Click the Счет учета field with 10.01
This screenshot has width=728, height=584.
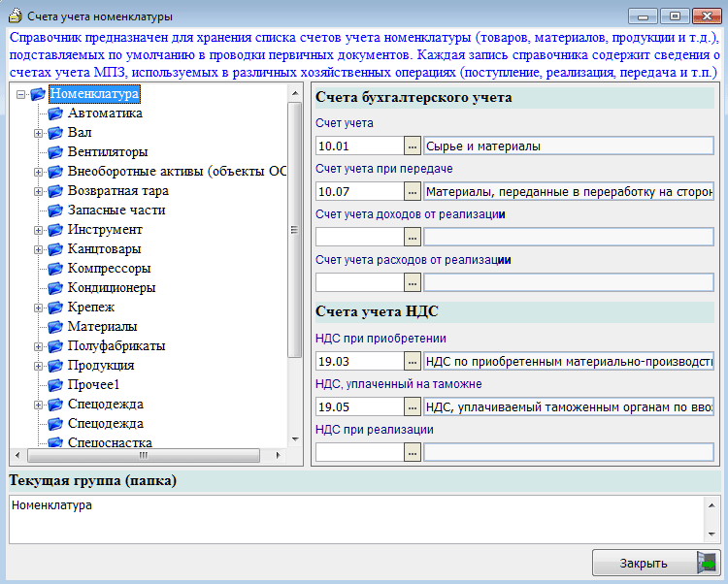360,146
